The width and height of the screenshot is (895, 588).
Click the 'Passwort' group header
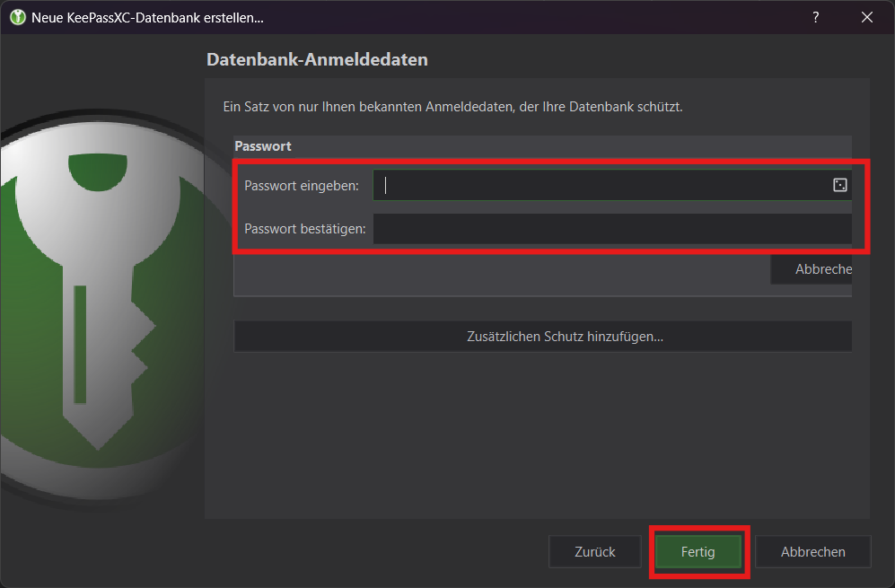tap(263, 145)
